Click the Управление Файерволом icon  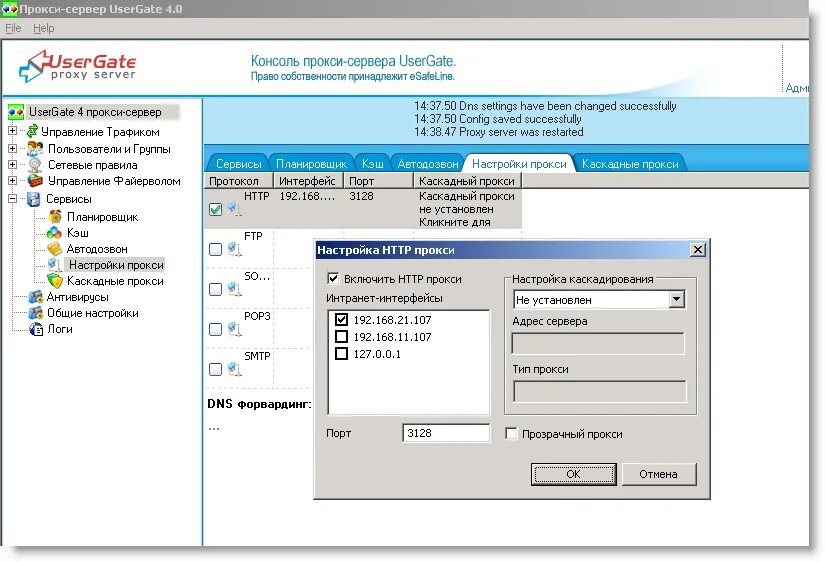[35, 181]
